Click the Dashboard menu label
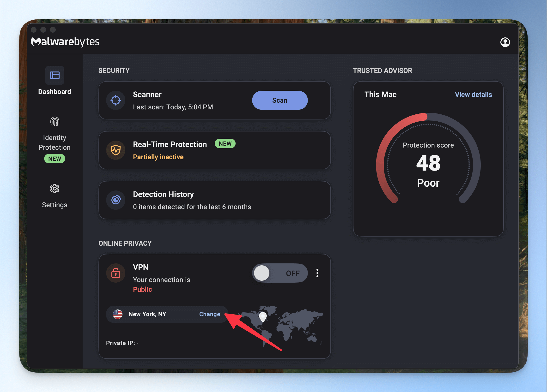This screenshot has height=392, width=547. (x=55, y=92)
